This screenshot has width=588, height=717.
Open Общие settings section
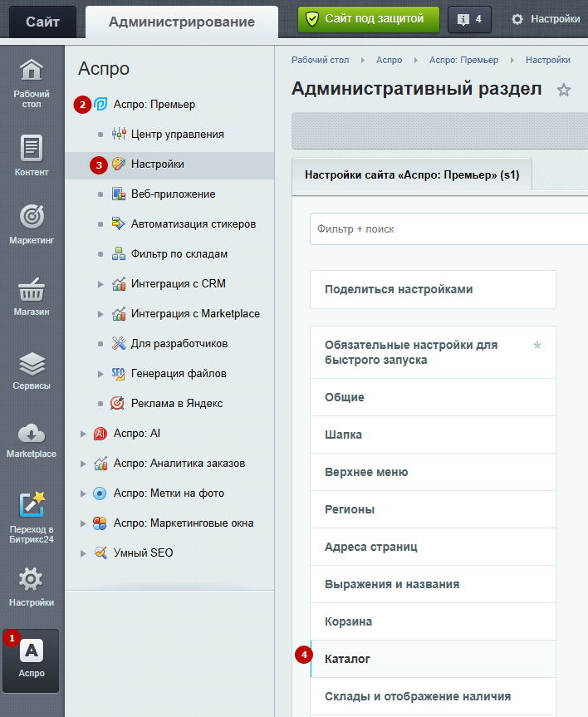click(x=433, y=397)
